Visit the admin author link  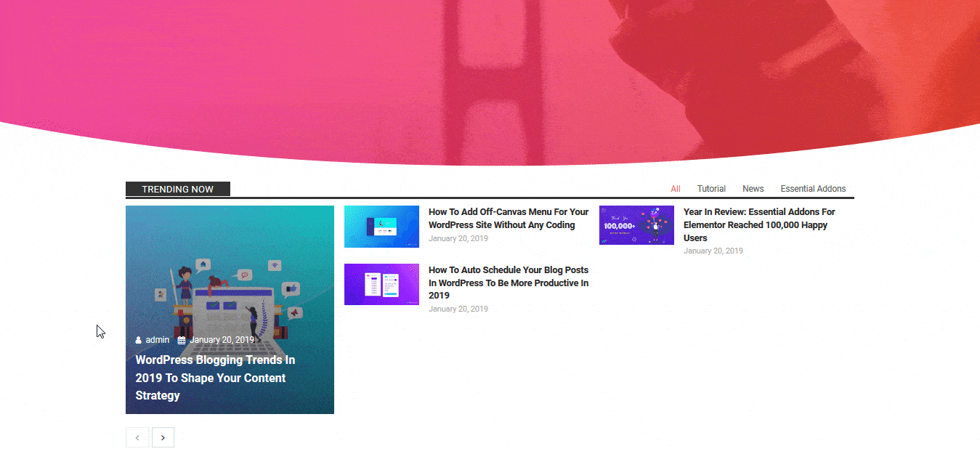pos(158,340)
